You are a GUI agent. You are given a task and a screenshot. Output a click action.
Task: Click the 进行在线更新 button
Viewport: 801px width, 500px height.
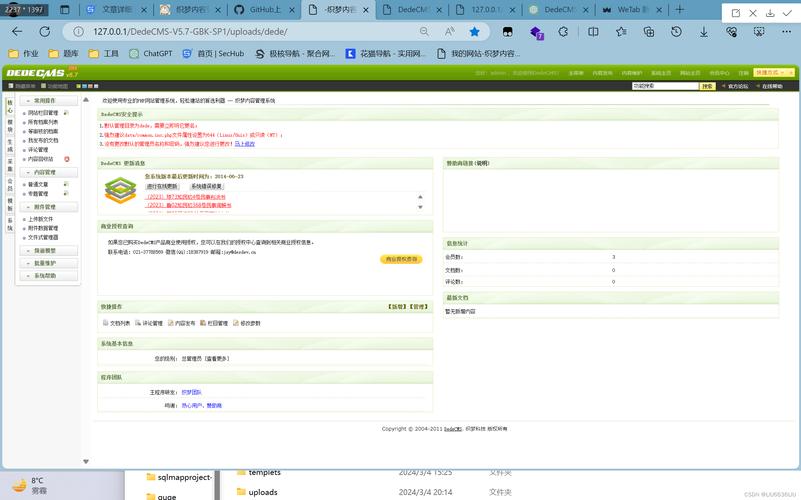pos(162,186)
